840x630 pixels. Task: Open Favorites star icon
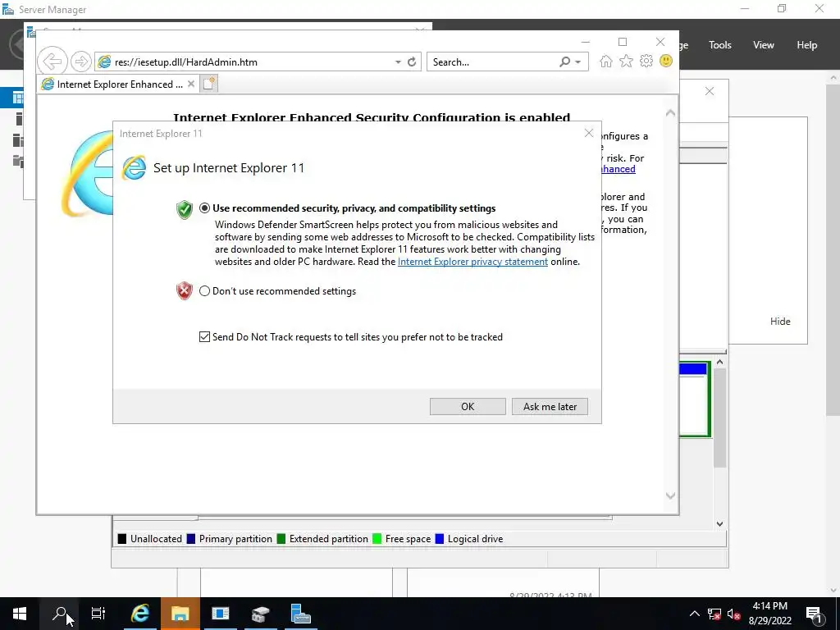pyautogui.click(x=626, y=61)
